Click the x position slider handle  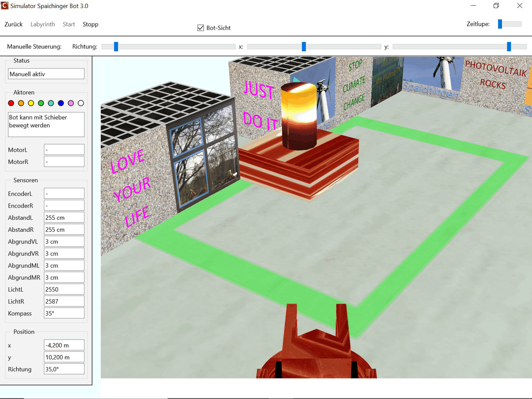coord(304,47)
